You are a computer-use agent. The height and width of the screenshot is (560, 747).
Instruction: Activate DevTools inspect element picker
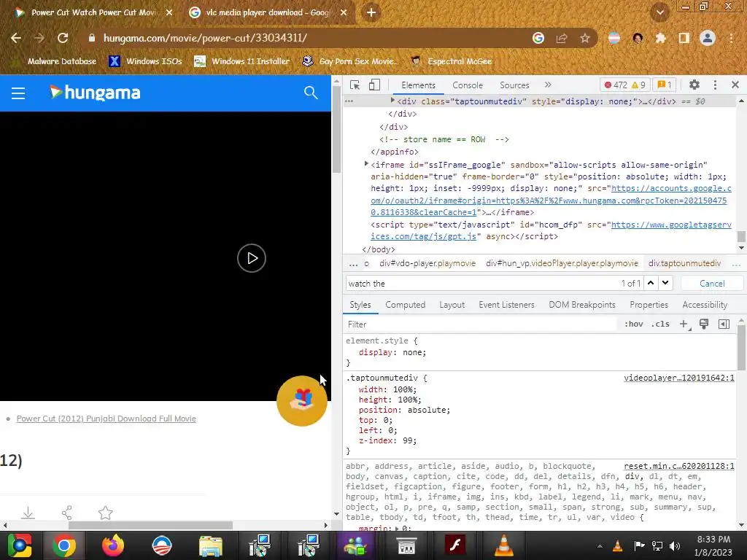(x=355, y=85)
